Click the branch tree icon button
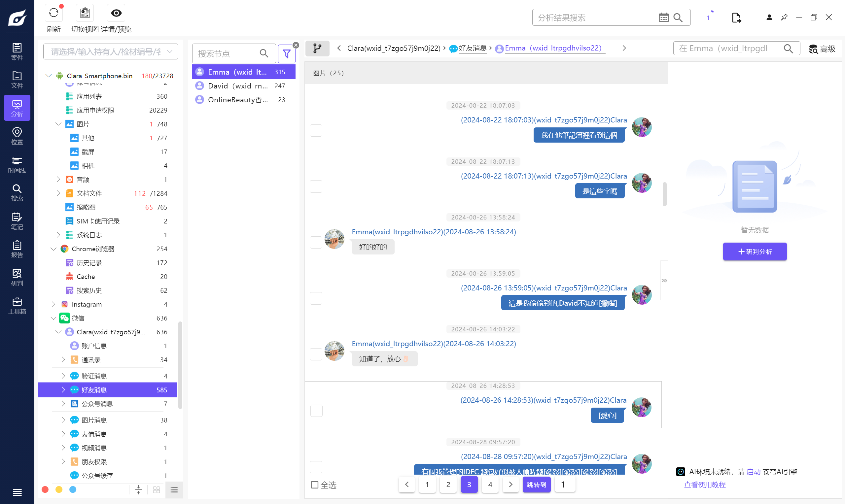The width and height of the screenshot is (845, 504). (317, 48)
